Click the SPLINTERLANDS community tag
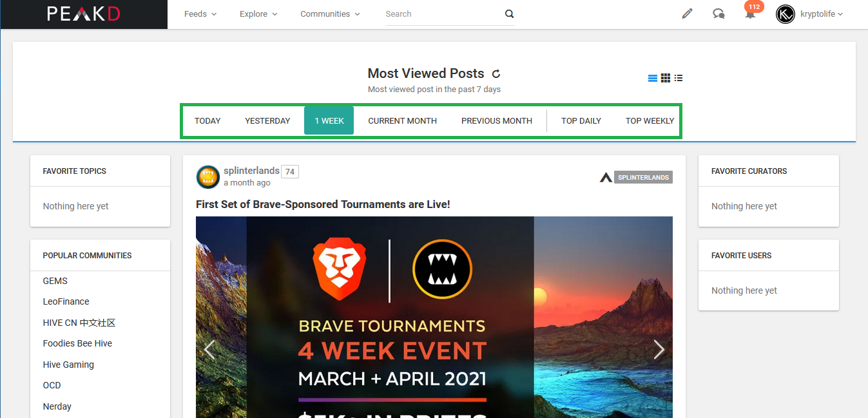This screenshot has width=868, height=418. click(643, 177)
